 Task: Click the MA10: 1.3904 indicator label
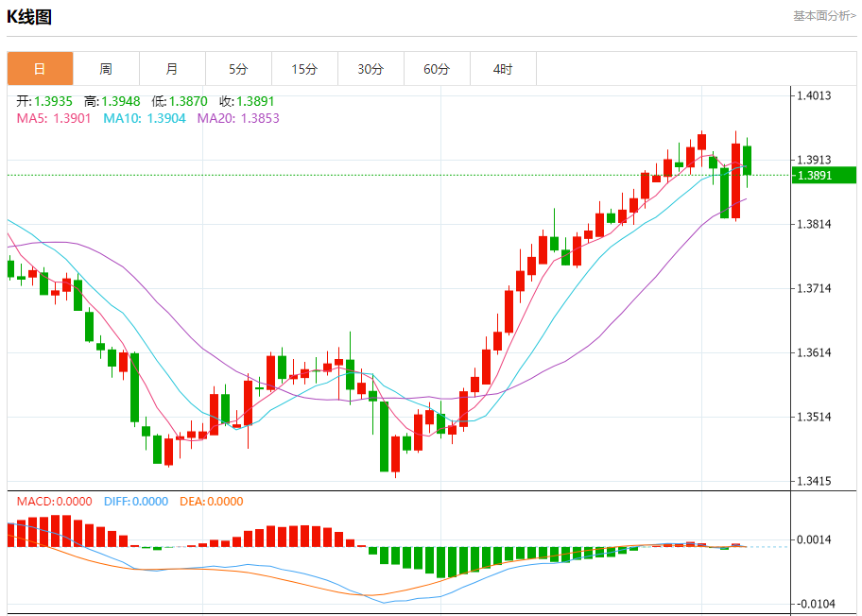(x=145, y=118)
